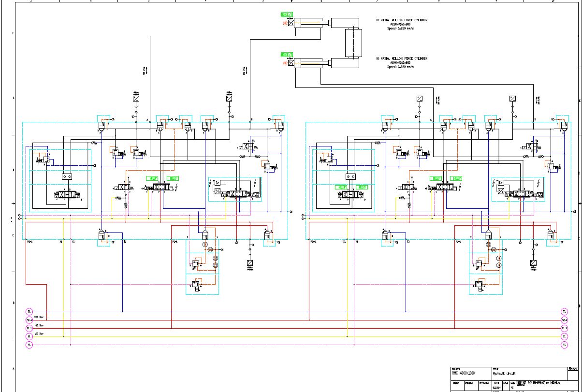The image size is (582, 392).
Task: Select the shuttle valve box in the right manifold
Action: (350, 177)
